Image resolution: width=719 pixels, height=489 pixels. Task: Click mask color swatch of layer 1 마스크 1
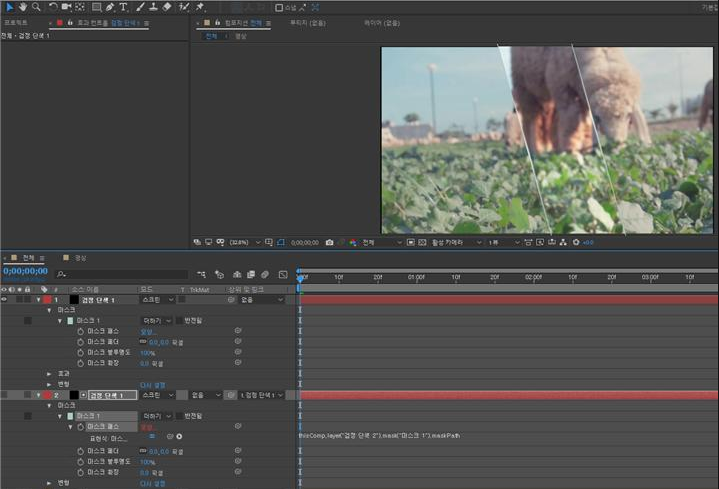pos(70,321)
